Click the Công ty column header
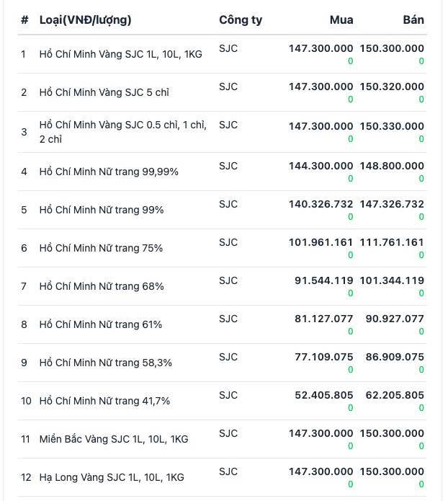The height and width of the screenshot is (501, 448). tap(241, 19)
